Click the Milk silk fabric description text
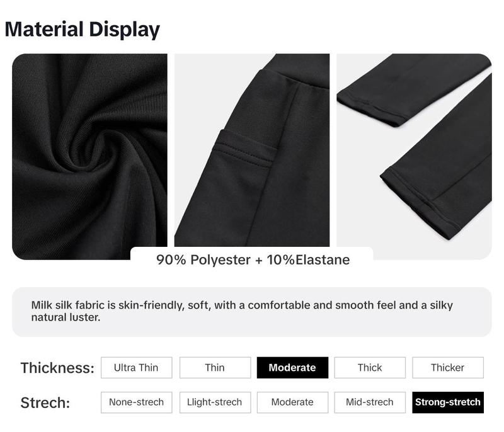 tap(242, 311)
